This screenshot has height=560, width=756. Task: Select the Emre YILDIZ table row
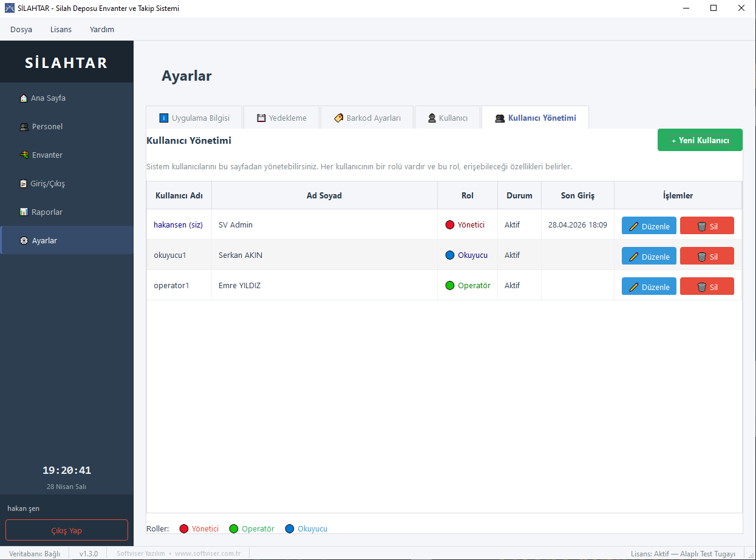point(444,285)
